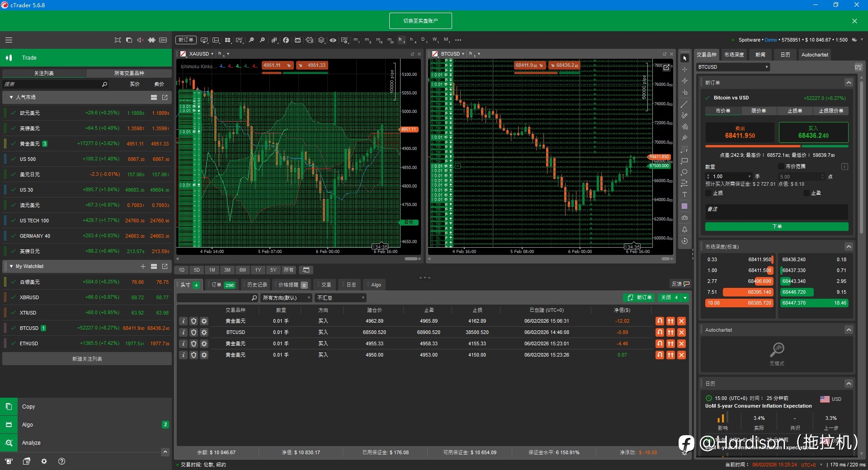
Task: Click the price alert bell tool
Action: tap(684, 230)
